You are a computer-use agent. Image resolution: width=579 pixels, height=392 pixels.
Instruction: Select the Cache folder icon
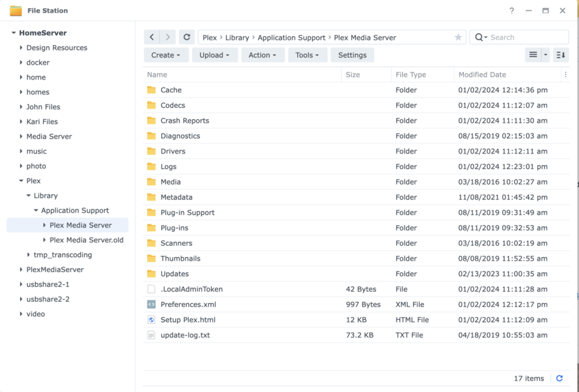click(152, 90)
